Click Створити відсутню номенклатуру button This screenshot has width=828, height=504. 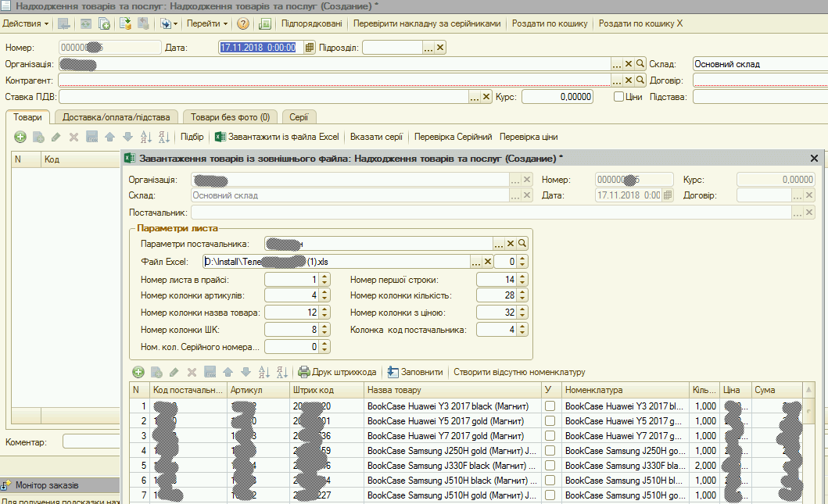519,372
